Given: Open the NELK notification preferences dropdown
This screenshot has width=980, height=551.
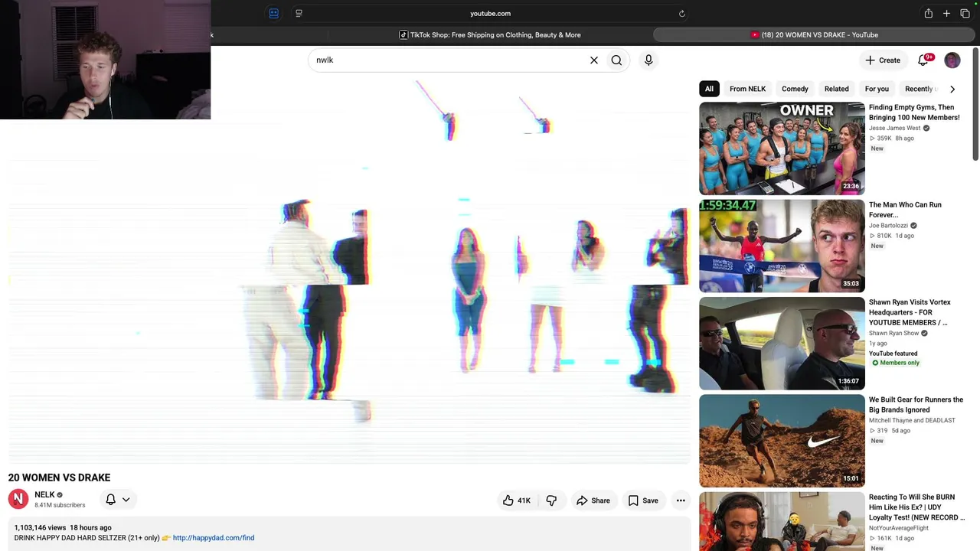Looking at the screenshot, I should [118, 500].
